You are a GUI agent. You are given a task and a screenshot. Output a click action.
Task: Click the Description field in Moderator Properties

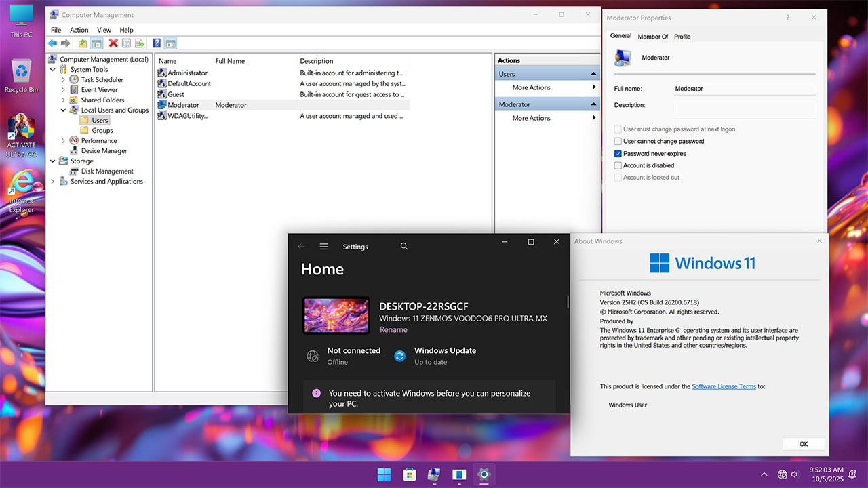tap(745, 109)
